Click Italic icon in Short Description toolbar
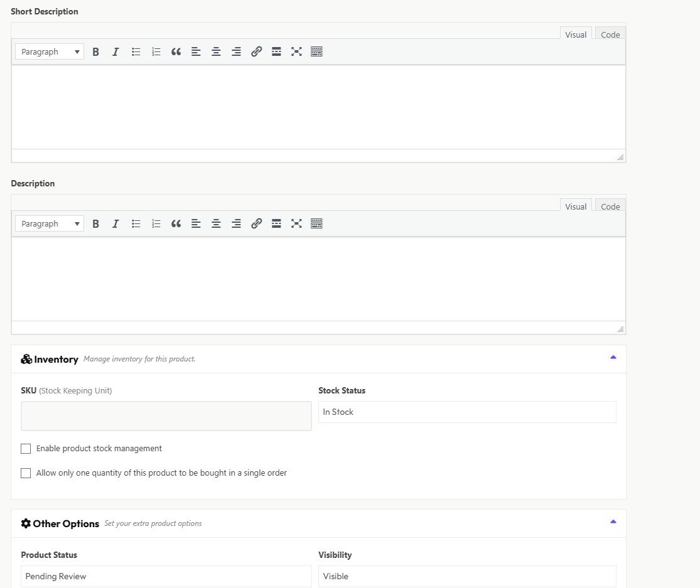The image size is (700, 588). [116, 52]
